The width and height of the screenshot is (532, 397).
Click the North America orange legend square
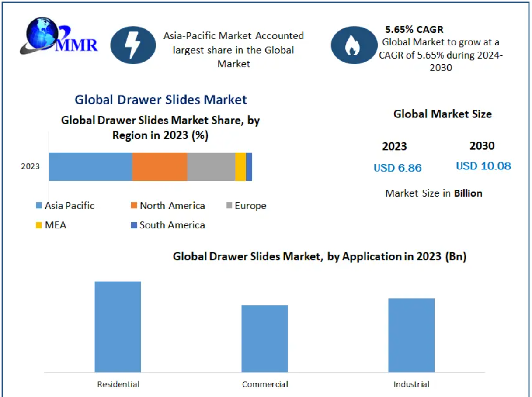click(x=134, y=206)
